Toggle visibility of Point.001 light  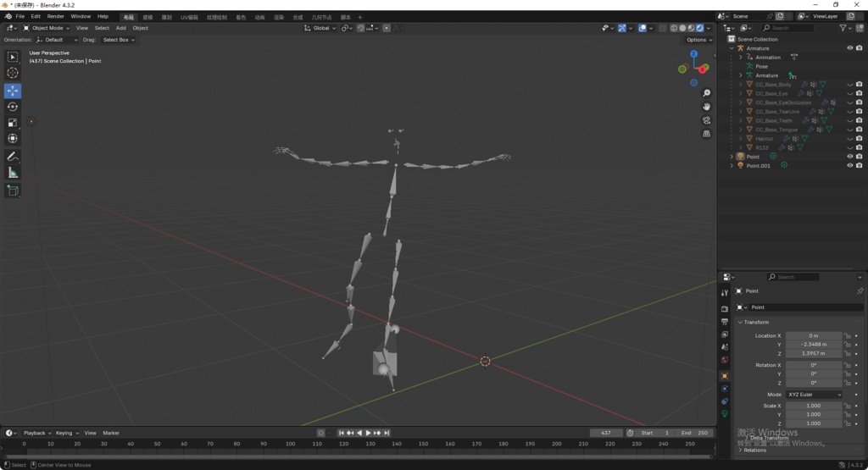click(x=849, y=165)
